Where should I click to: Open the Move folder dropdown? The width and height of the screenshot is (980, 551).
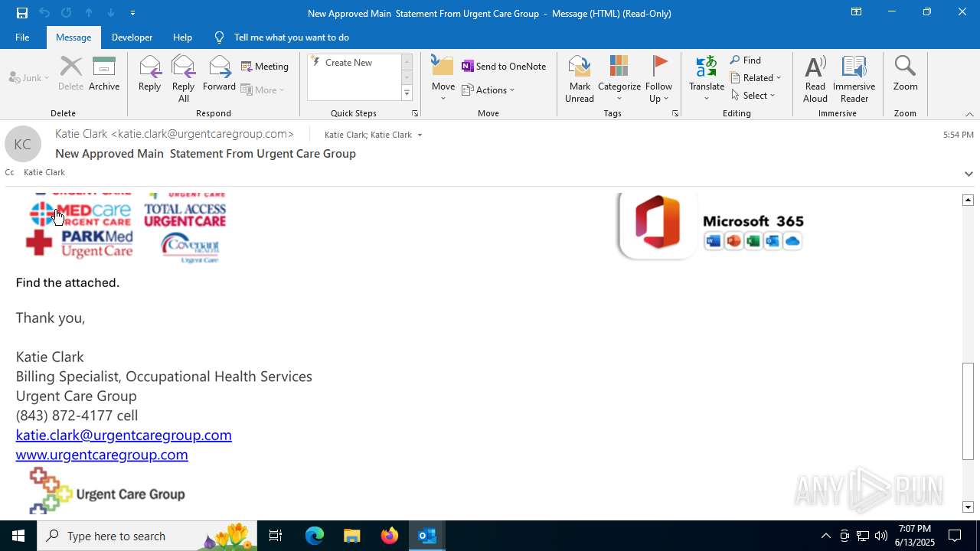coord(443,79)
